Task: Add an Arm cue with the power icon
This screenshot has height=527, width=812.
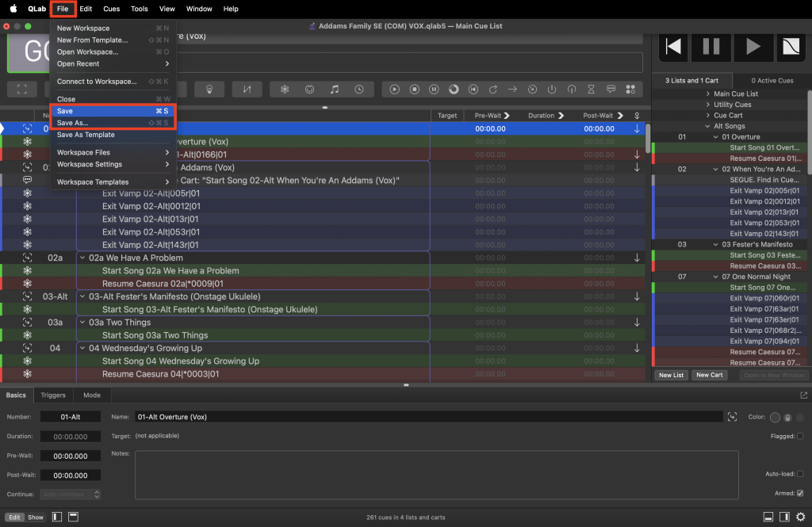Action: [x=552, y=90]
